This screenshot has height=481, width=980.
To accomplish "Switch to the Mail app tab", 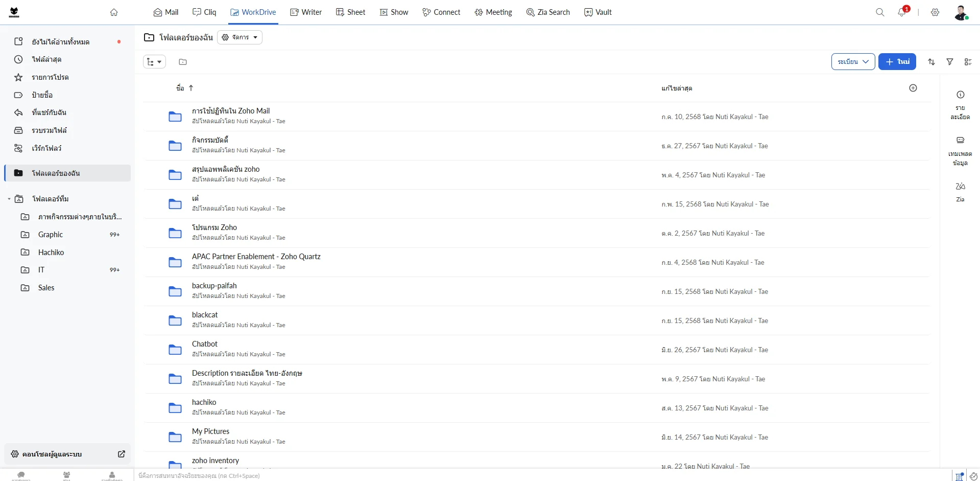I will 166,12.
